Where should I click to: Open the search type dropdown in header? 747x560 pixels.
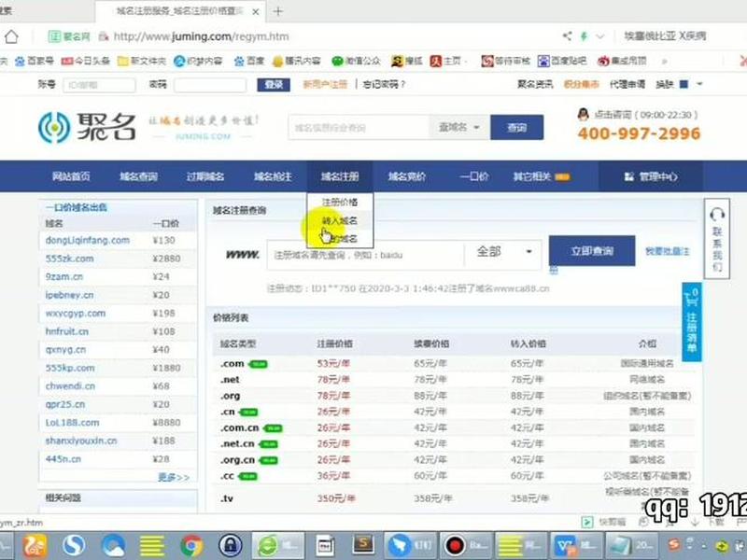(458, 127)
